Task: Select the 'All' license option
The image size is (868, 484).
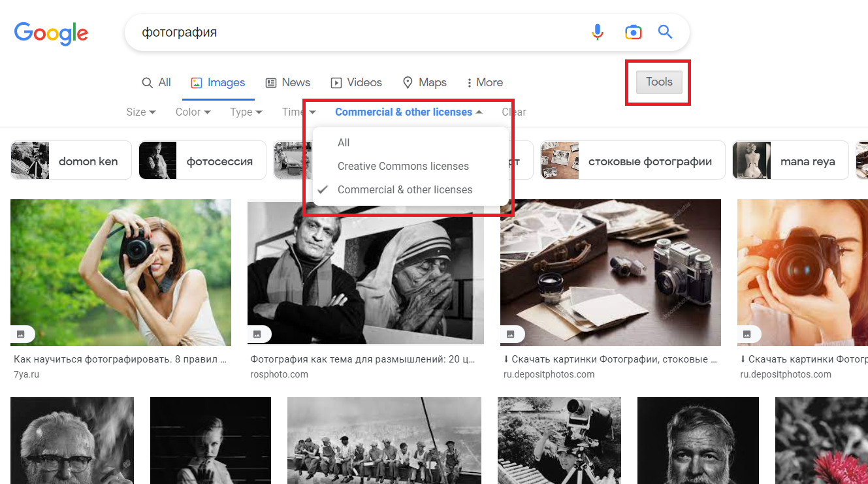Action: (344, 143)
